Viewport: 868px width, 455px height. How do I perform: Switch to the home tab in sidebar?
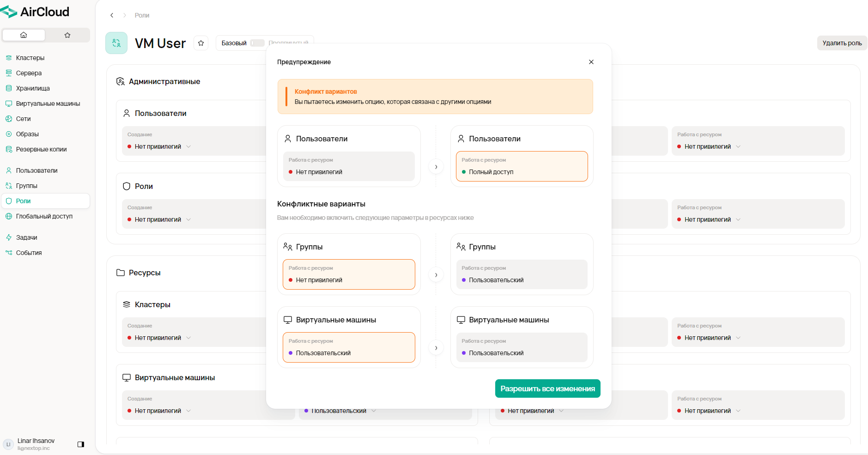click(x=24, y=35)
